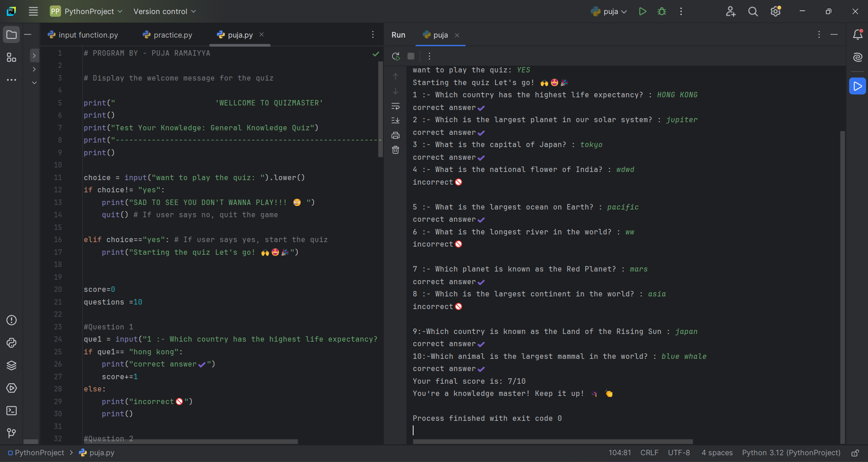This screenshot has width=868, height=462.
Task: Switch to input function.py tab
Action: click(x=83, y=35)
